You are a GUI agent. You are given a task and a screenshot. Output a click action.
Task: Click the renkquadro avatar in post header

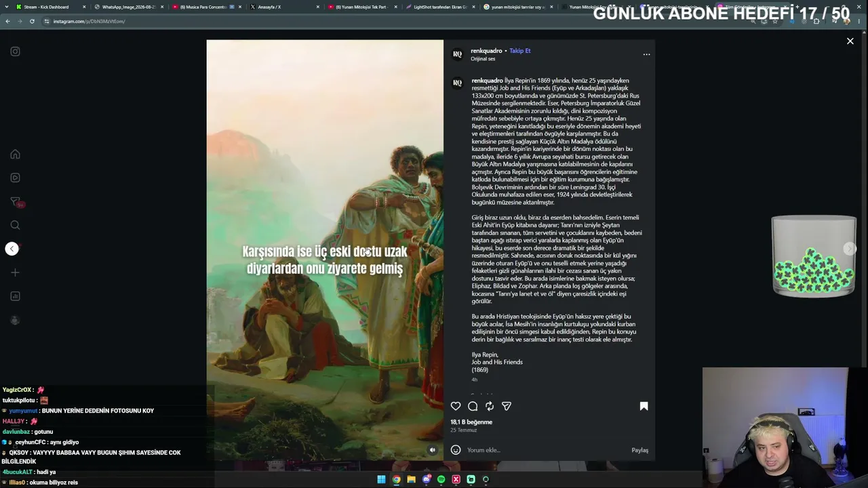pyautogui.click(x=457, y=54)
